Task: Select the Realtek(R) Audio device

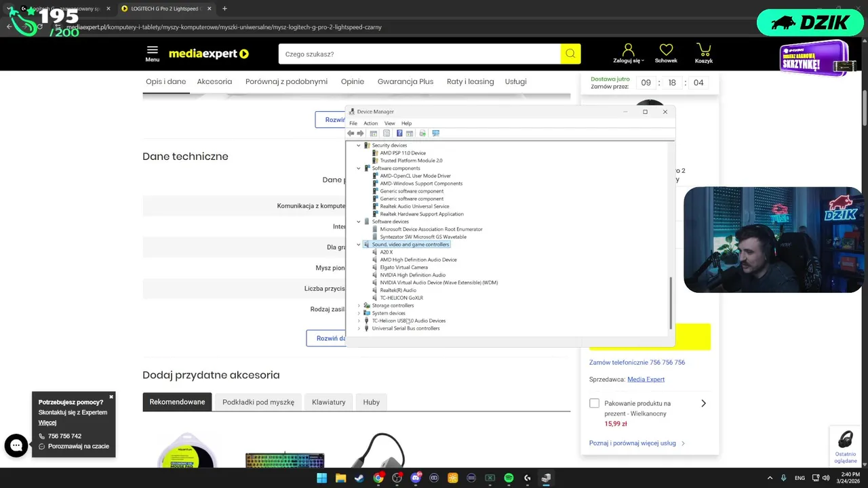Action: point(398,290)
